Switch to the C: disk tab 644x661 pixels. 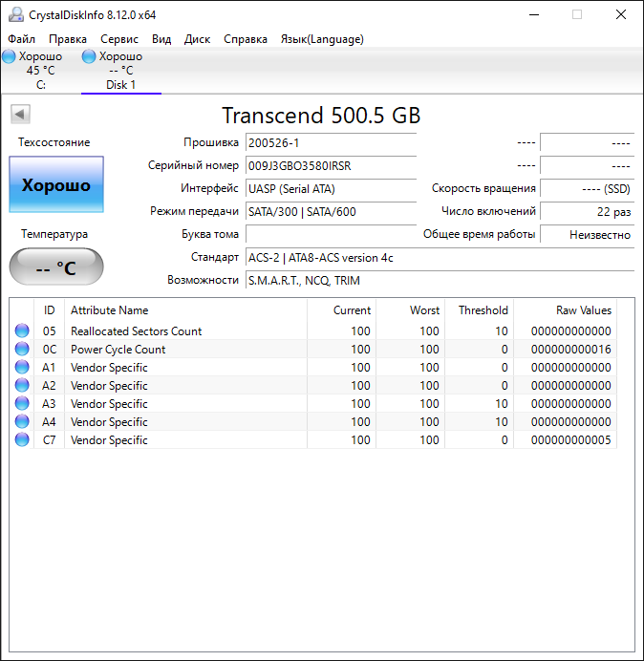40,71
